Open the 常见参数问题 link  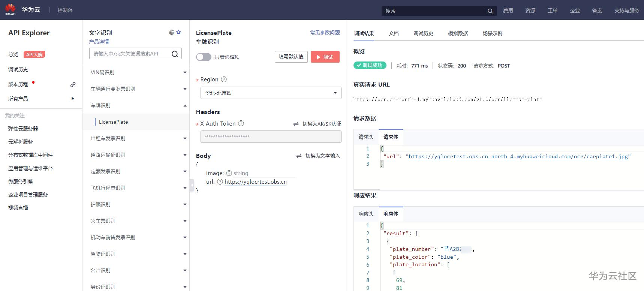(325, 33)
